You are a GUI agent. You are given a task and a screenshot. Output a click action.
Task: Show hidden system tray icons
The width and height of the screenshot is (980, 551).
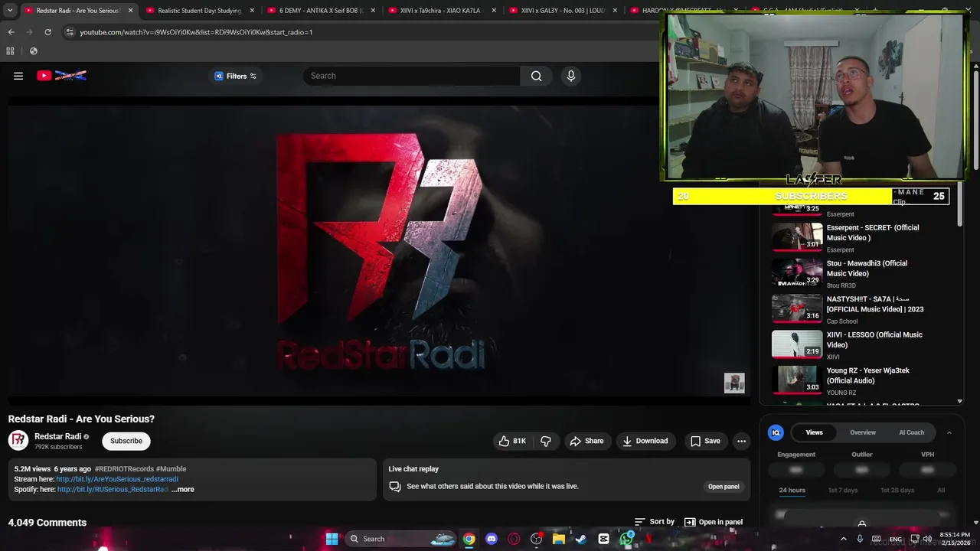(x=844, y=539)
